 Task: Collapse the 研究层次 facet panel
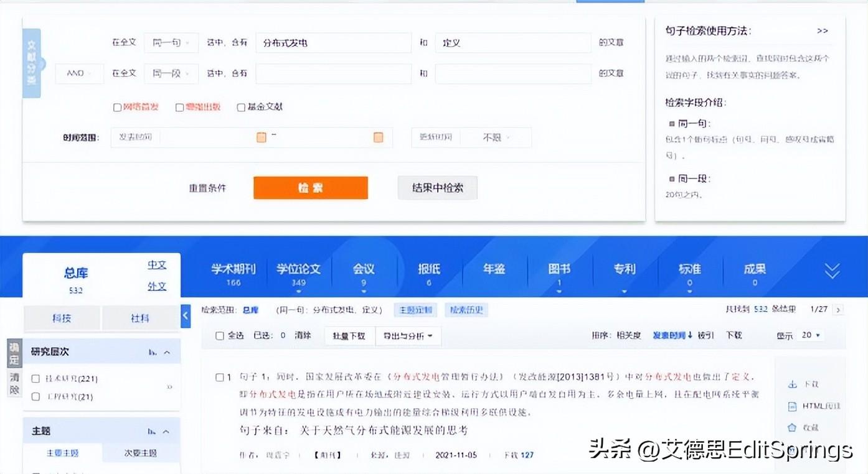167,352
